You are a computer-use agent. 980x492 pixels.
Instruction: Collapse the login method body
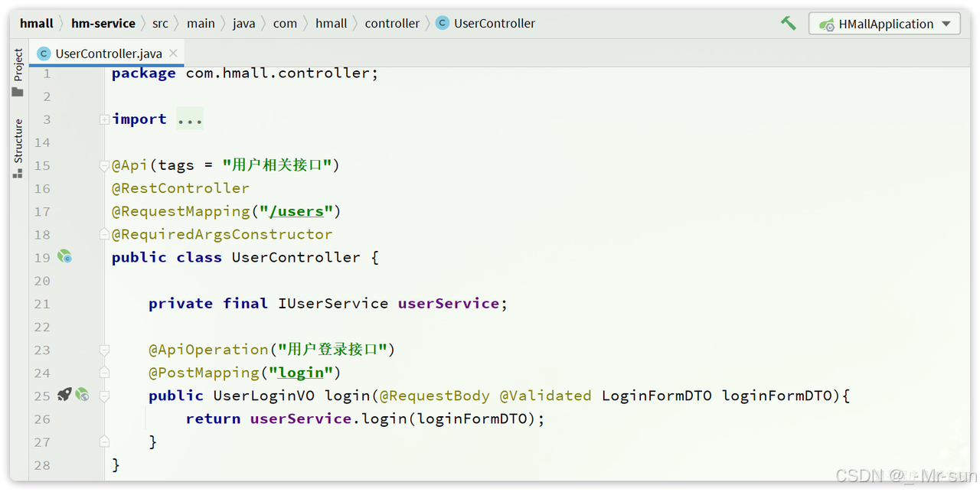104,396
